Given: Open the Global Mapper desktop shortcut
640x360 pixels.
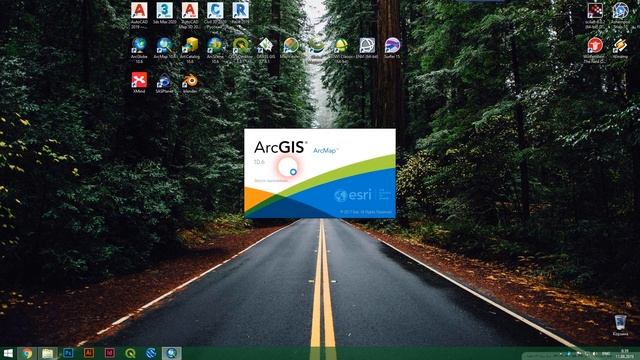Looking at the screenshot, I should 316,50.
